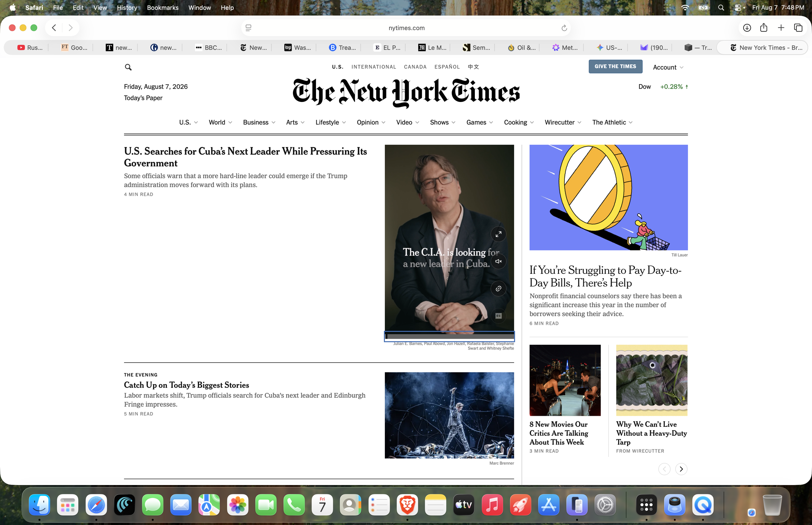Expand The Athletic dropdown

point(612,122)
